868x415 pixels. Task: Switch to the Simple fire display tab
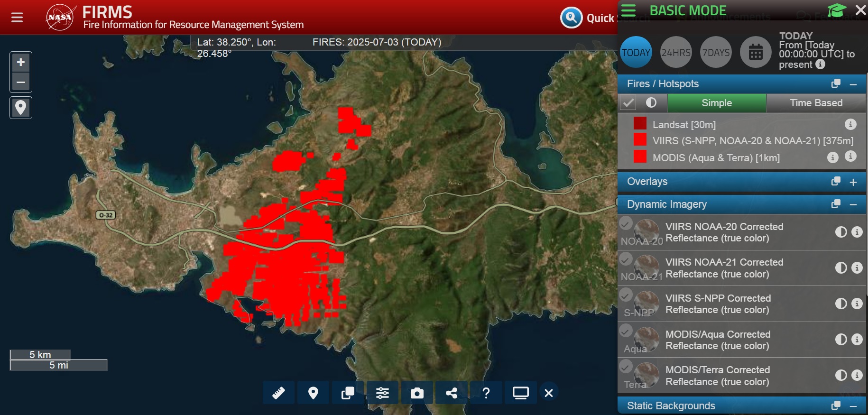coord(717,103)
